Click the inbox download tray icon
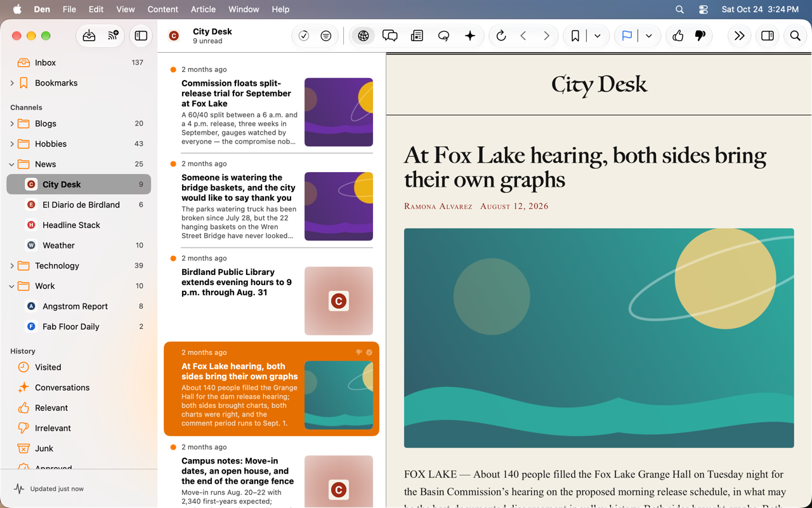Image resolution: width=812 pixels, height=508 pixels. [89, 36]
